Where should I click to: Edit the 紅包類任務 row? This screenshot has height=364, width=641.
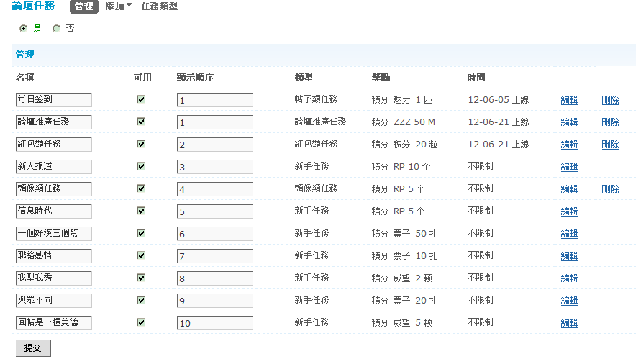(569, 145)
